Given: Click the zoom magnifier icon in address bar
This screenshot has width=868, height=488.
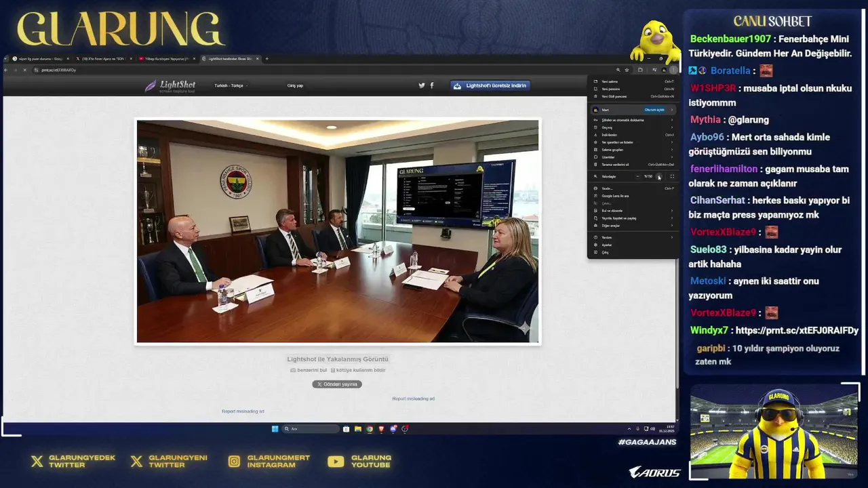Looking at the screenshot, I should pos(618,70).
